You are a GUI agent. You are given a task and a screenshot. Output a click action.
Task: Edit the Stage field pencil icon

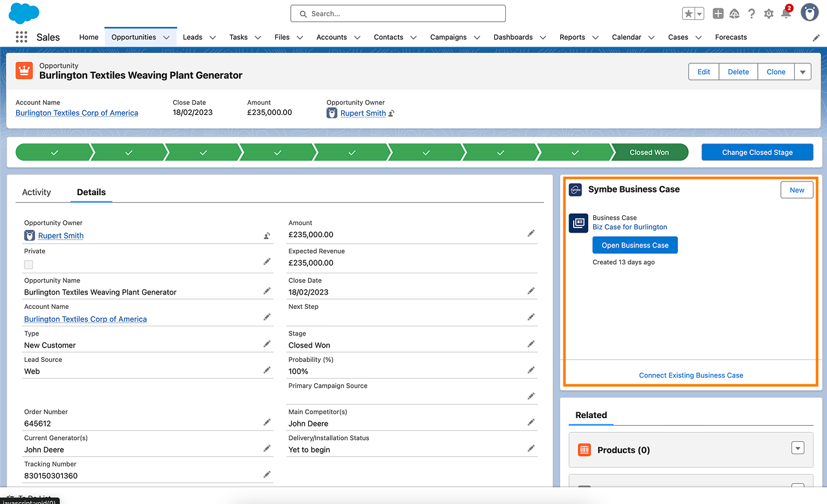(x=531, y=344)
